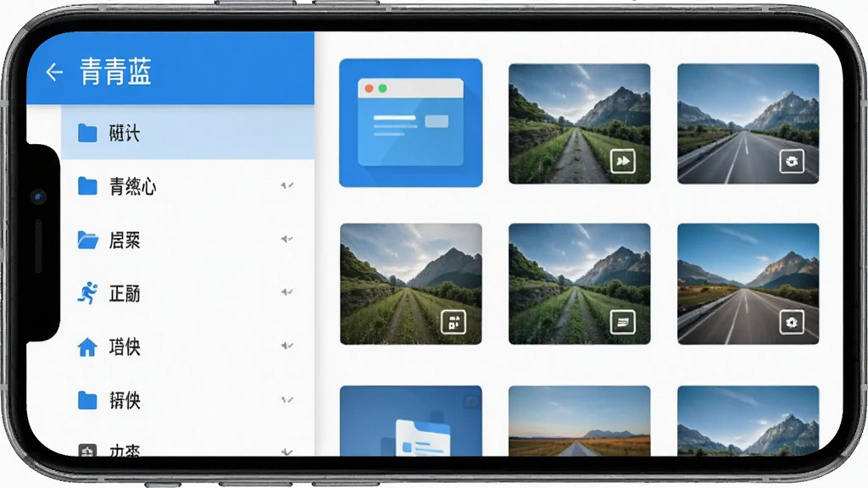Open the second-row highway photo
Screen dimensions: 868x488
748,284
